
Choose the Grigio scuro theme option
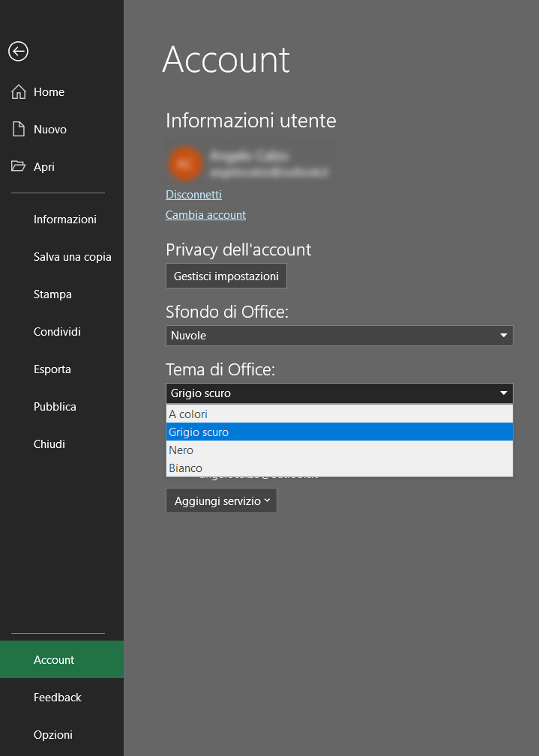pos(340,432)
